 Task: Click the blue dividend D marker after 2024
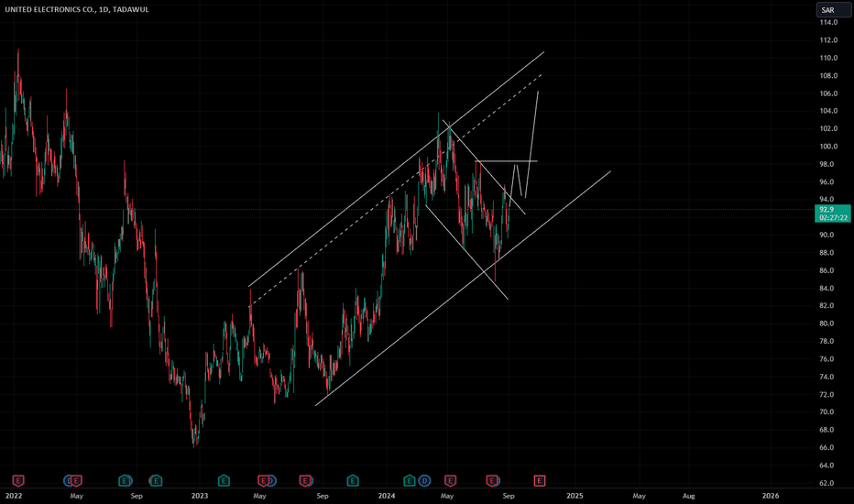(x=424, y=480)
